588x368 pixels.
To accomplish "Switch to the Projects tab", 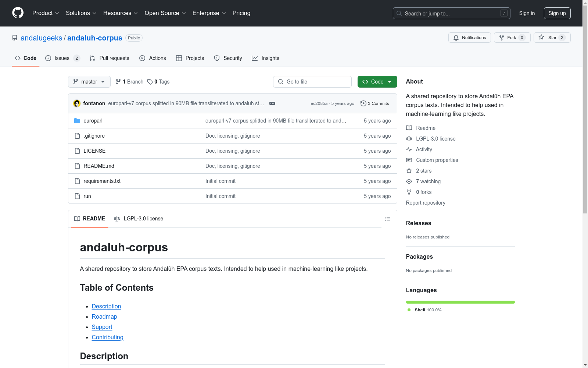I will 190,58.
